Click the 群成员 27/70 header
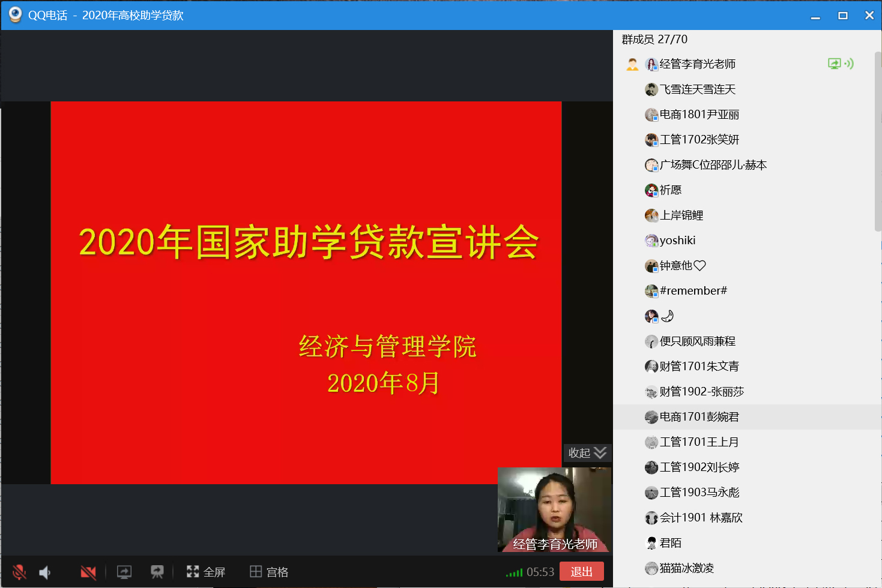Screen dimensions: 882x588 [x=654, y=40]
